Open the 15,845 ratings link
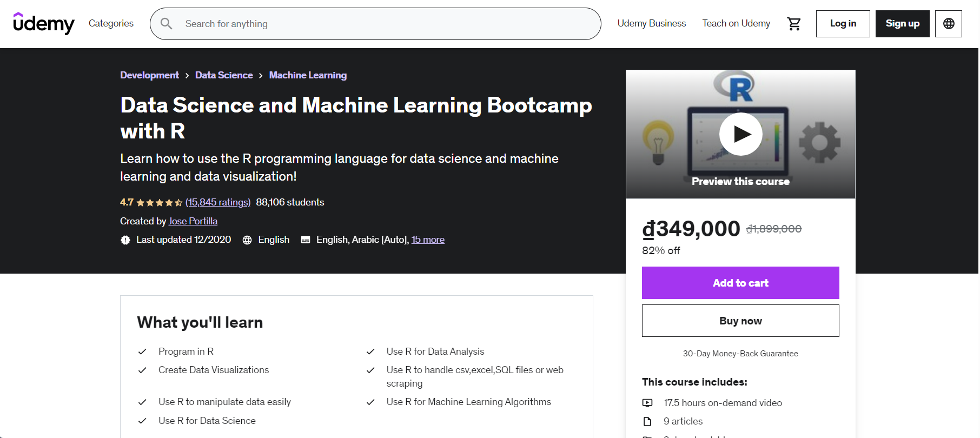 [x=218, y=202]
